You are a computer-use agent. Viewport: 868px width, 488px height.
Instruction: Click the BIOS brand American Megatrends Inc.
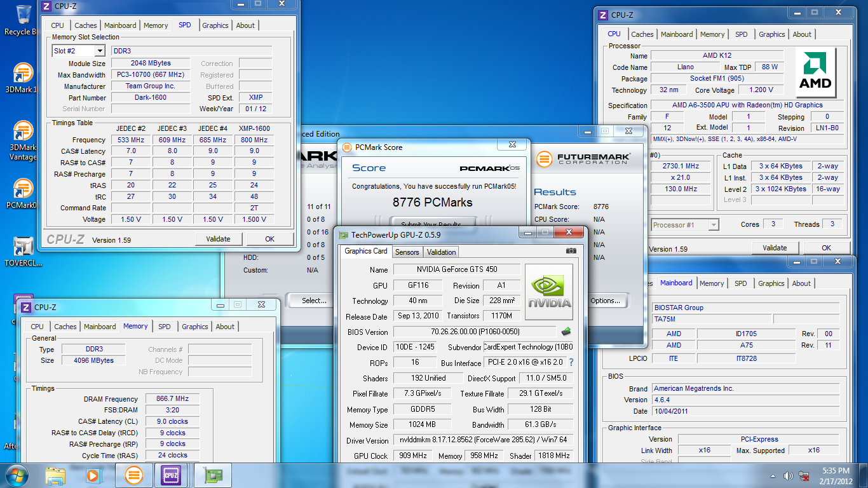[746, 388]
